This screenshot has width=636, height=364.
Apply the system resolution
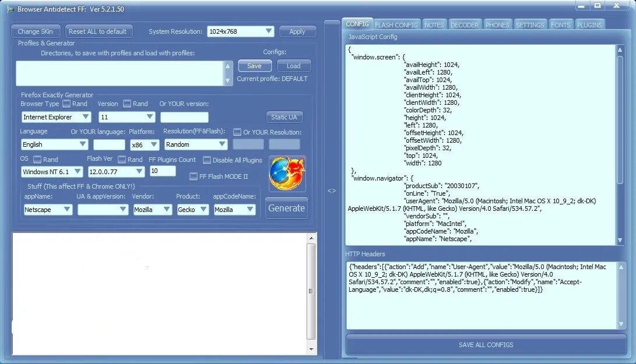(297, 31)
